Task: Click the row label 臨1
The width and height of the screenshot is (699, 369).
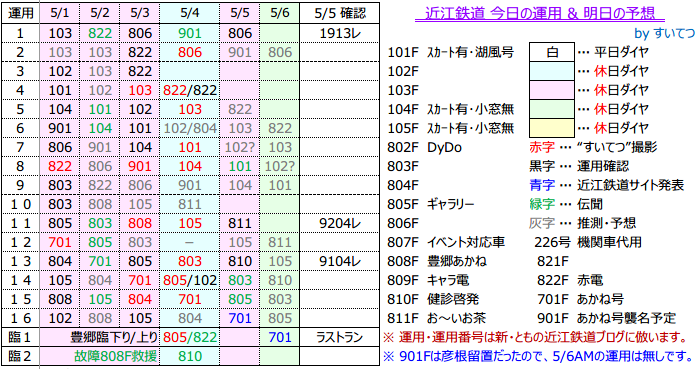Action: [21, 337]
